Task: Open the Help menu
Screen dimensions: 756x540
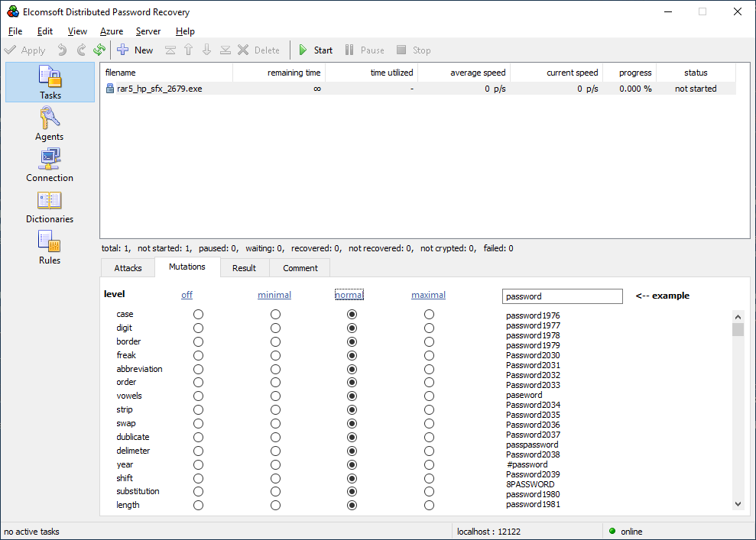Action: click(185, 31)
